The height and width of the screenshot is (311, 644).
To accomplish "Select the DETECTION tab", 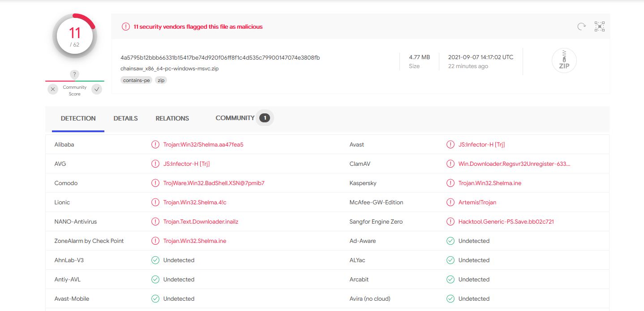I will [x=78, y=119].
